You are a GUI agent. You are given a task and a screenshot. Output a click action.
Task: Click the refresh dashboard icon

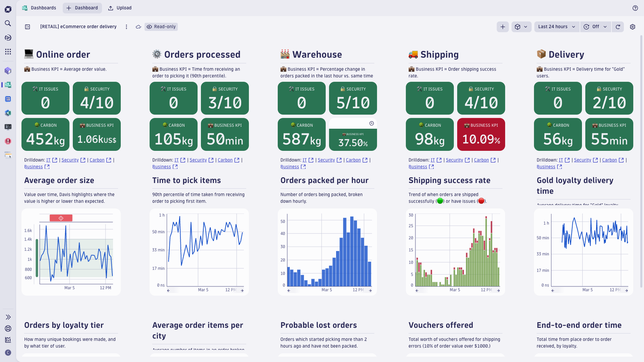618,27
